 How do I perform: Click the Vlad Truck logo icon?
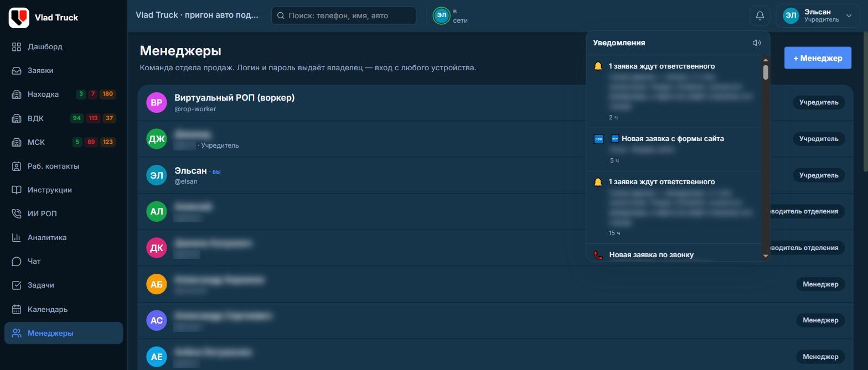coord(19,18)
